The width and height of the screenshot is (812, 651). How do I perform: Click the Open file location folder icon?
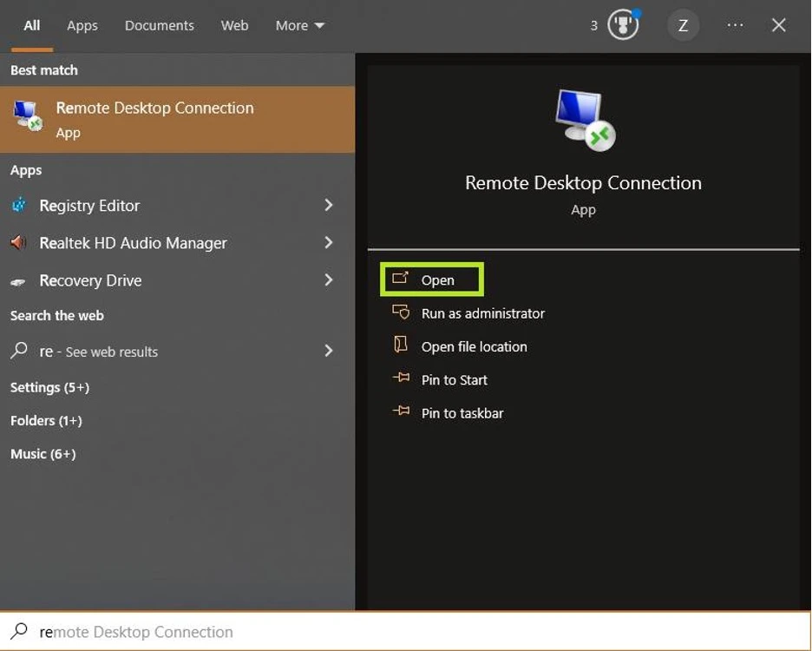pyautogui.click(x=401, y=345)
